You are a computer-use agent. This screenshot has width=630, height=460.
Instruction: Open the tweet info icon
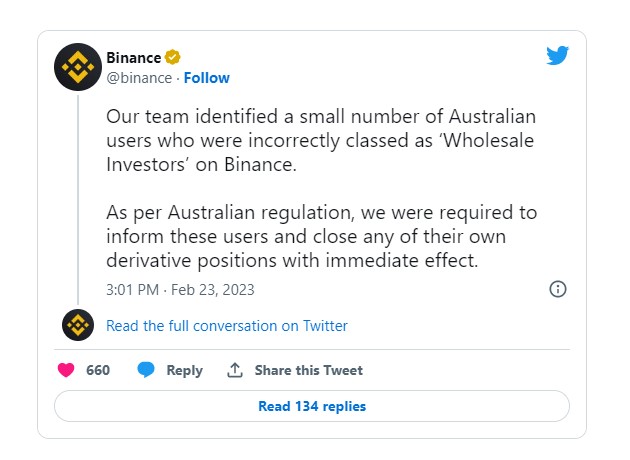558,289
